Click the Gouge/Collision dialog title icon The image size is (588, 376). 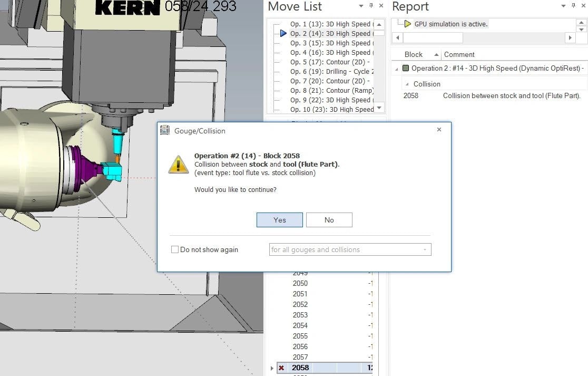(x=164, y=130)
